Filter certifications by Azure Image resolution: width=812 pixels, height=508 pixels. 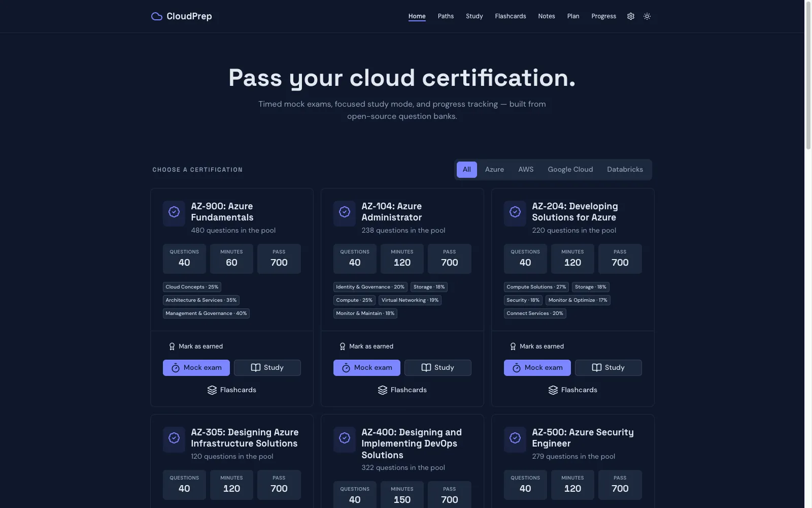(494, 170)
